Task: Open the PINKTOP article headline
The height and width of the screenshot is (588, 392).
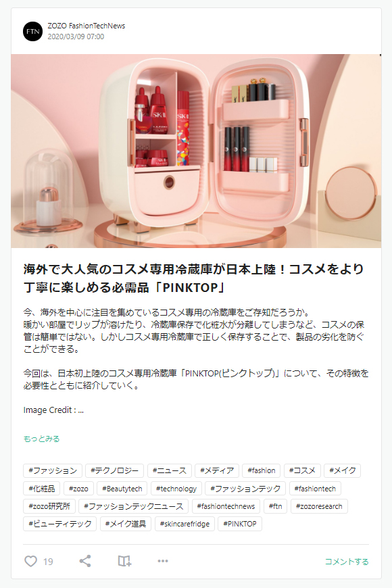Action: point(193,278)
